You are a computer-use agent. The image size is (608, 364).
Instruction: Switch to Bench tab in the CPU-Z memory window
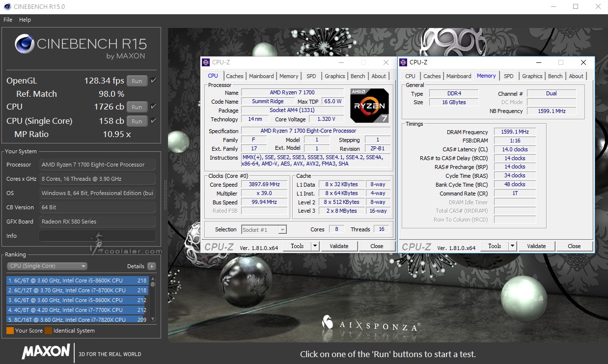[x=555, y=76]
